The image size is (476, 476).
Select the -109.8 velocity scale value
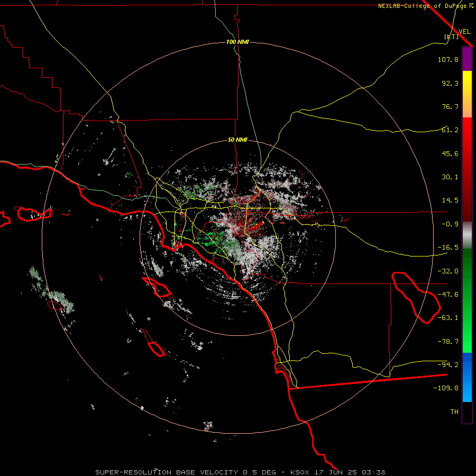(x=446, y=388)
